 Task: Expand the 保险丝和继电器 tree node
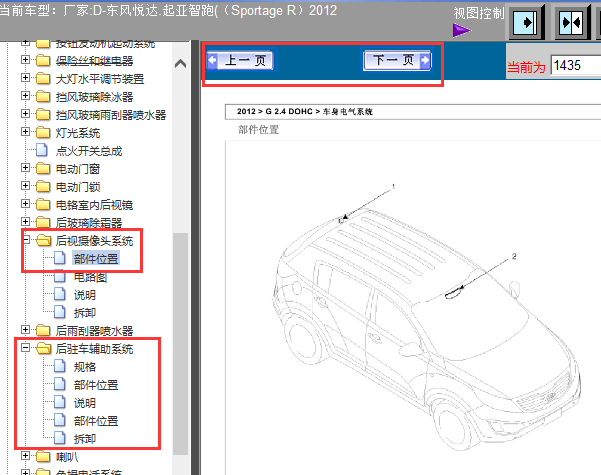point(25,61)
